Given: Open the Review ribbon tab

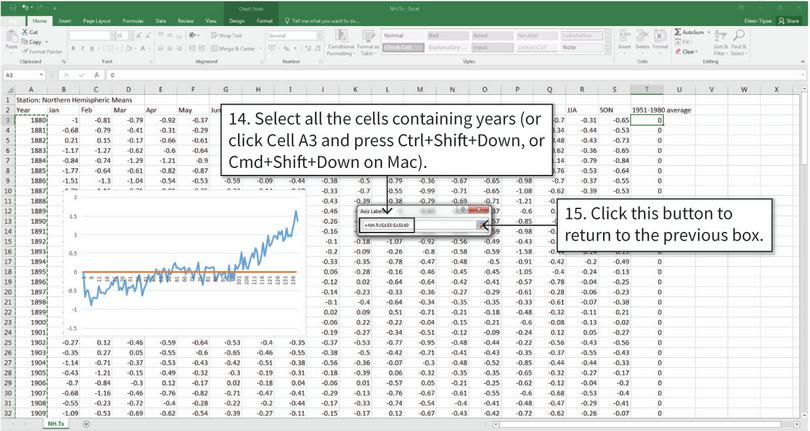Looking at the screenshot, I should point(185,21).
